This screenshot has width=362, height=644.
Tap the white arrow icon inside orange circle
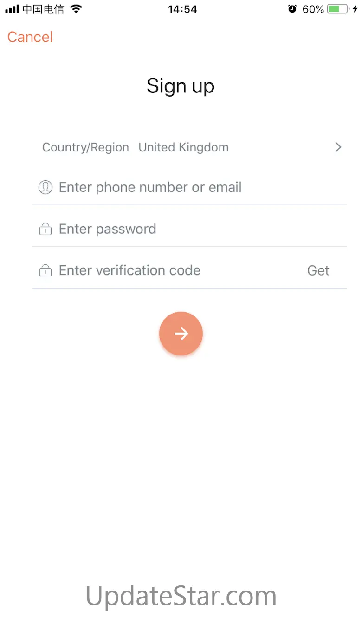pos(181,334)
